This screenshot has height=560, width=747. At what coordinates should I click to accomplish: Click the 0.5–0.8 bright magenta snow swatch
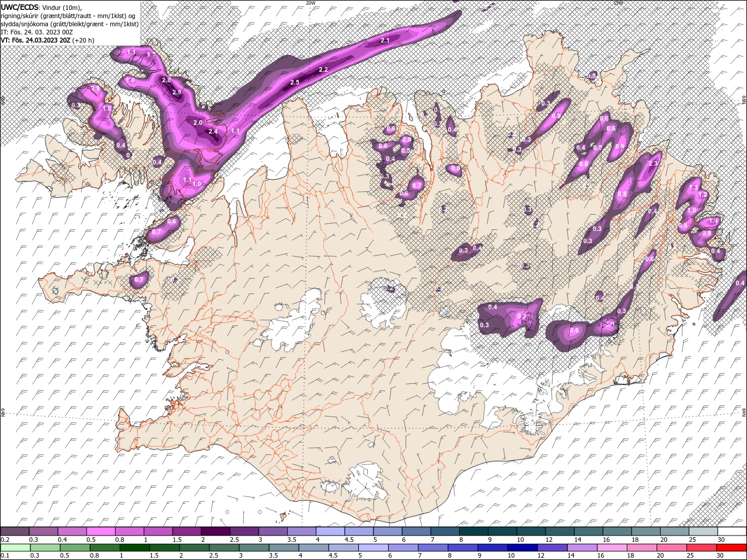(101, 531)
